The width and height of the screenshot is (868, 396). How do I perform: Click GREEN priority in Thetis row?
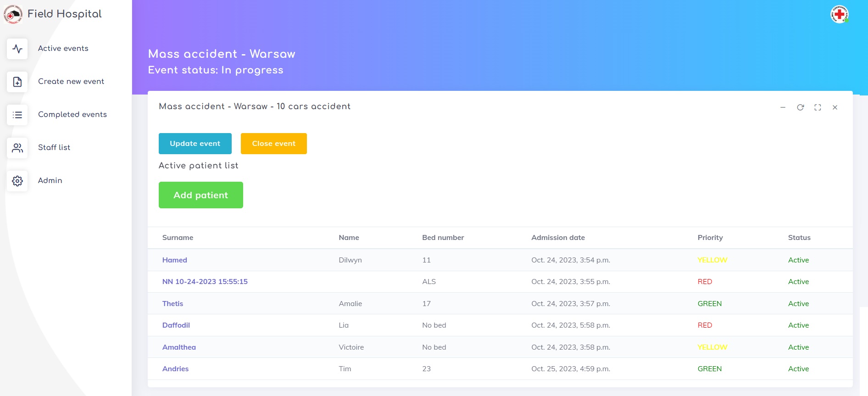point(710,304)
